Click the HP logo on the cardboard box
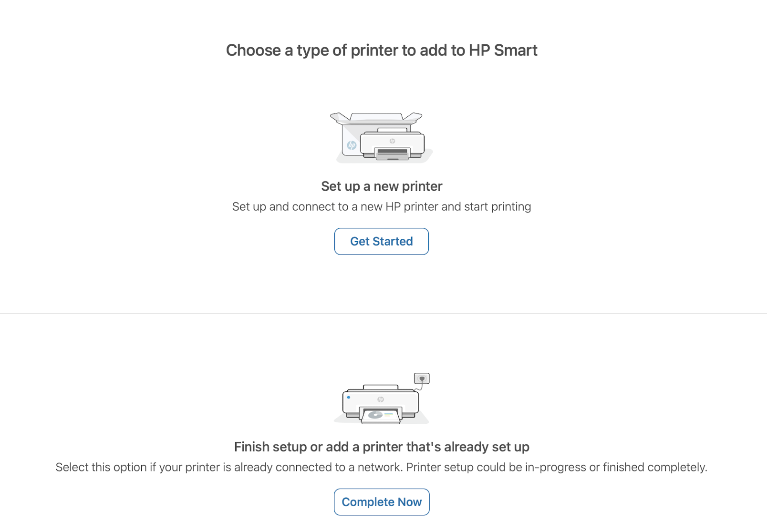 point(352,145)
